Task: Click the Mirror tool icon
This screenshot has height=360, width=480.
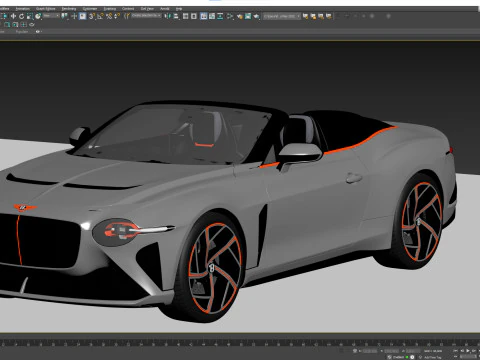Action: coord(168,16)
